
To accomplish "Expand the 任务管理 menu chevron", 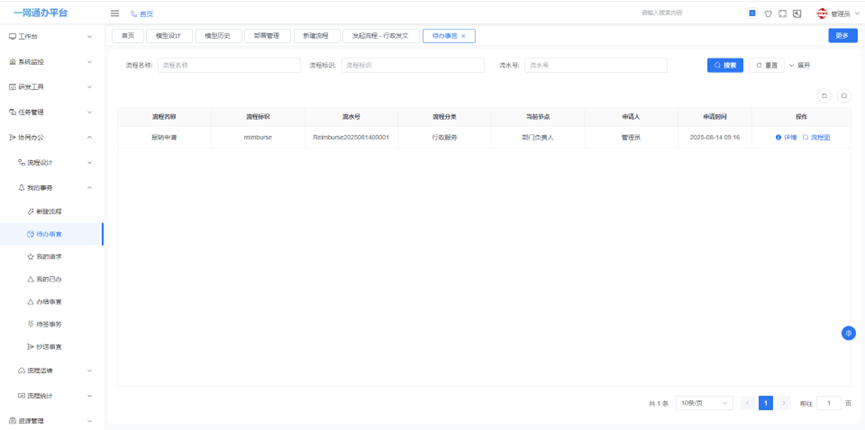I will (89, 112).
